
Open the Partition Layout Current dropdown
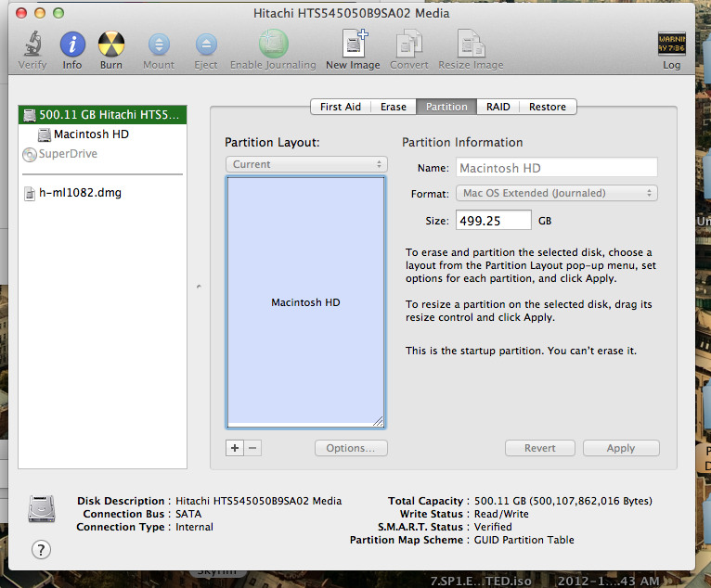pyautogui.click(x=306, y=164)
